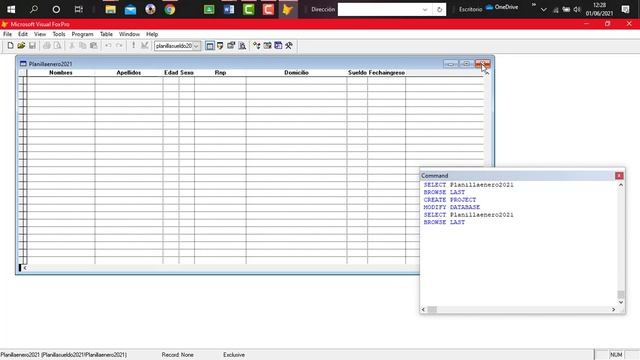The image size is (640, 360).
Task: Open Microsoft Word from the taskbar
Action: (229, 9)
